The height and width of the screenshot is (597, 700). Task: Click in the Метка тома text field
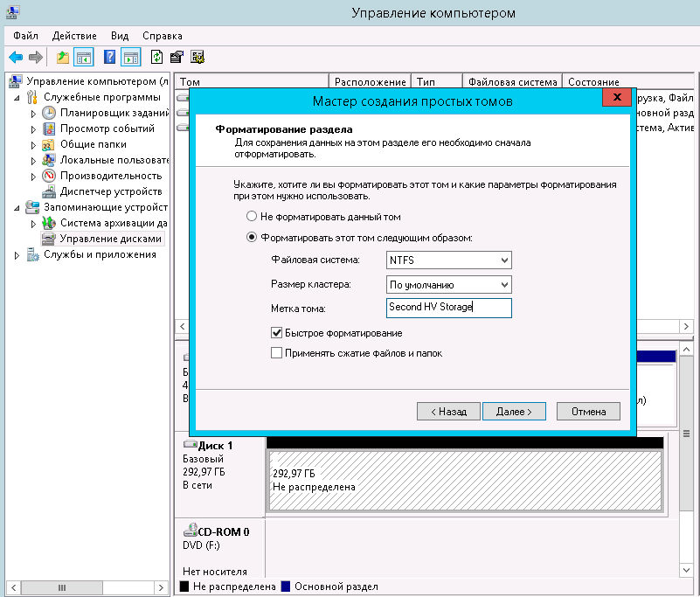click(x=448, y=308)
